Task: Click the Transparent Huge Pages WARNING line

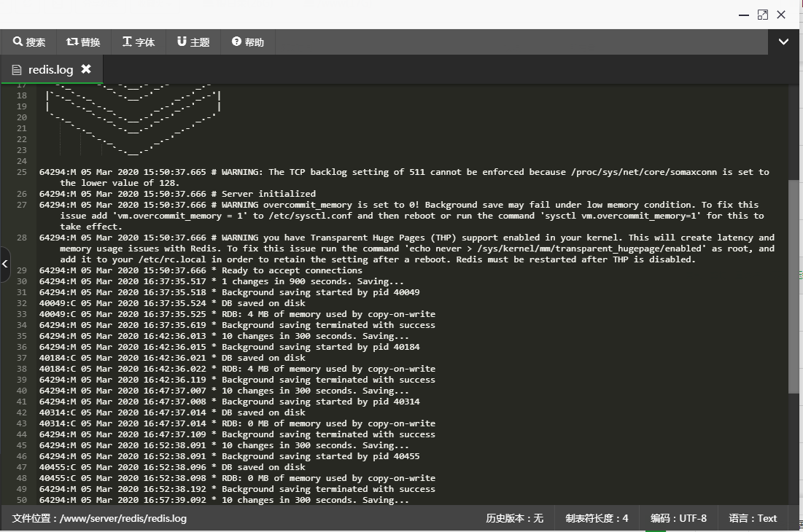Action: click(407, 248)
